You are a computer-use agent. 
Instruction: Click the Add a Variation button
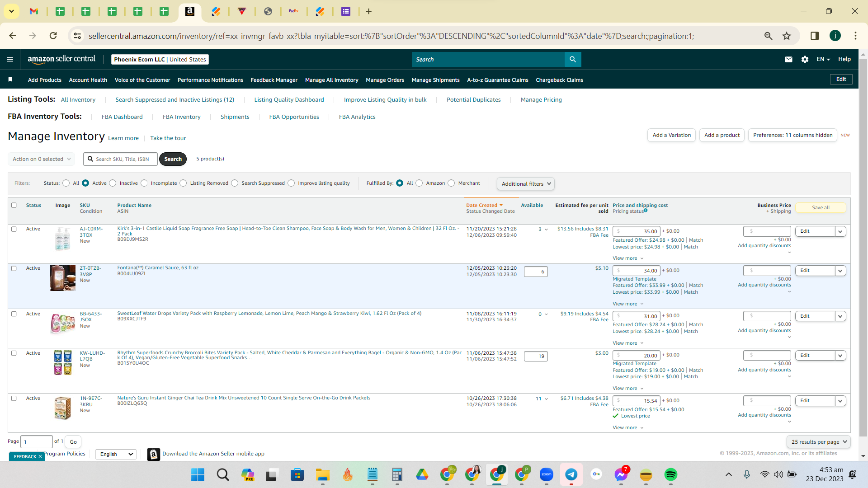tap(672, 135)
